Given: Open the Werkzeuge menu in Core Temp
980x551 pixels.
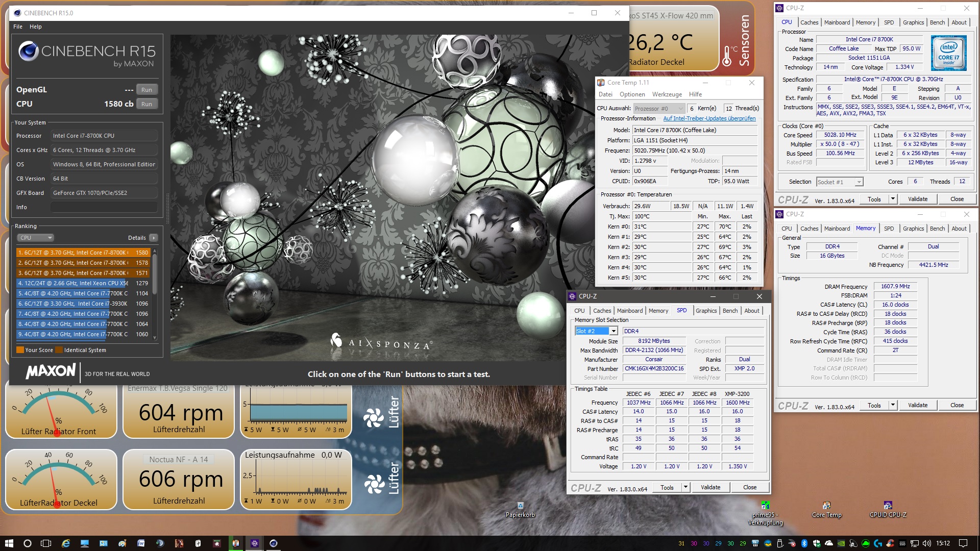Looking at the screenshot, I should tap(667, 94).
